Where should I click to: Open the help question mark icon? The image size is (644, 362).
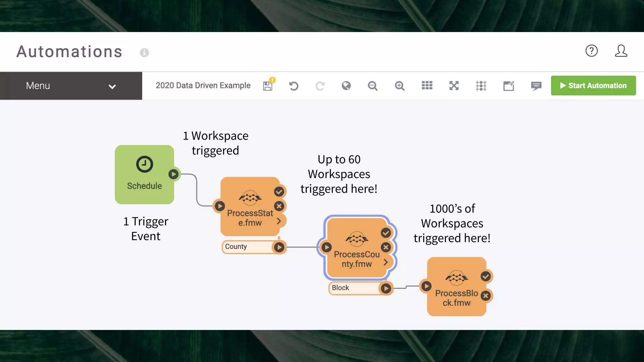[591, 51]
